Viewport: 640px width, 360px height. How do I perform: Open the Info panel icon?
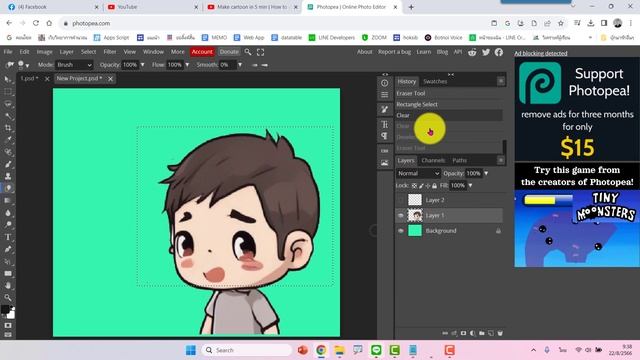pos(384,83)
